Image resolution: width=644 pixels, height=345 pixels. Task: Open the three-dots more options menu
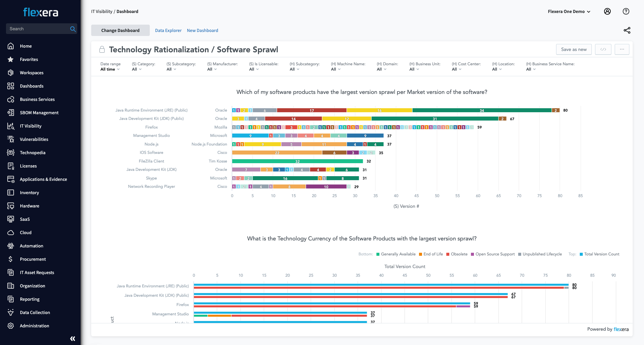pos(622,49)
